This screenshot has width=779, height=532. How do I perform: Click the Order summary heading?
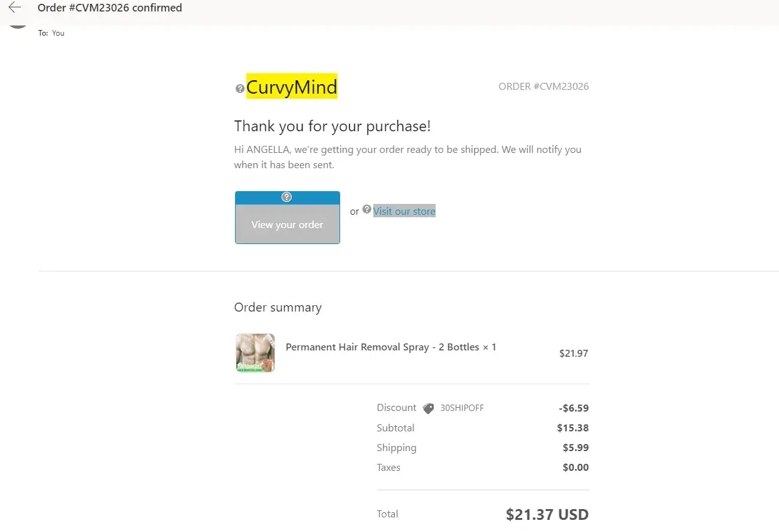click(x=278, y=307)
